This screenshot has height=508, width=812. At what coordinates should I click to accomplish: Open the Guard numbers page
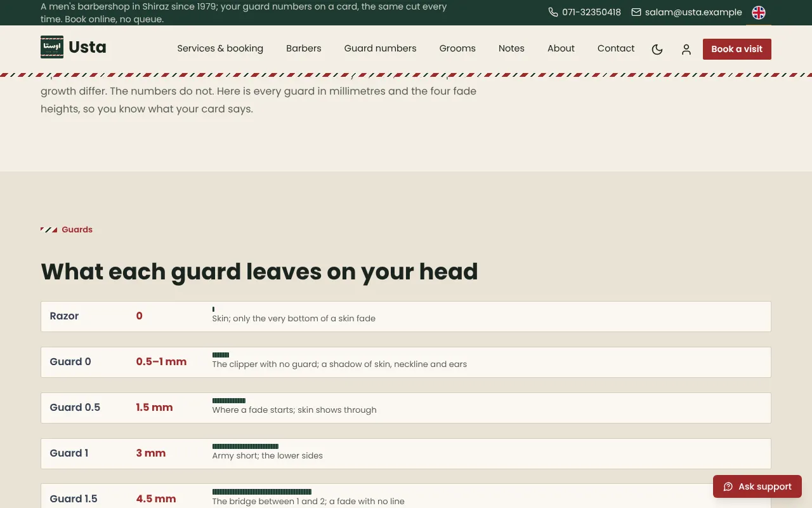[381, 48]
